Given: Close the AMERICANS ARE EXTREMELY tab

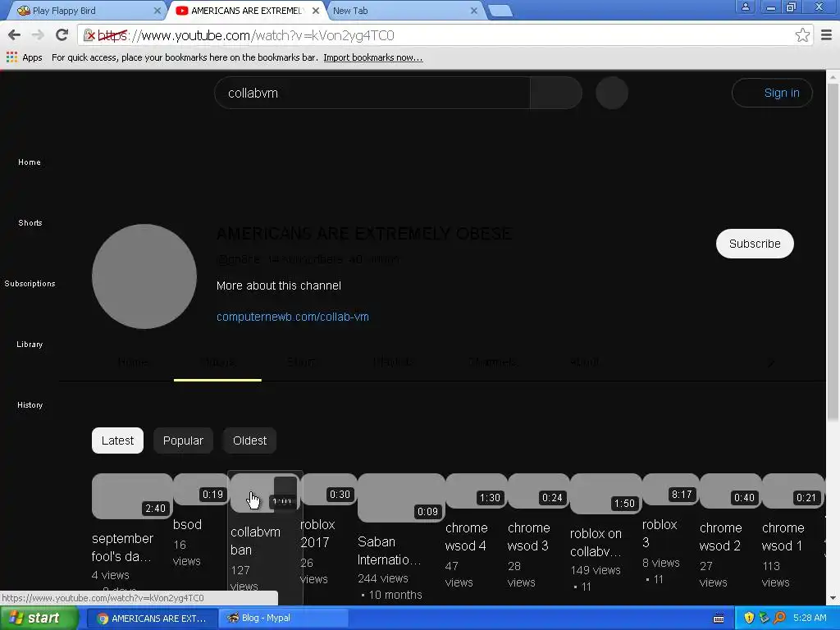Looking at the screenshot, I should (x=316, y=11).
